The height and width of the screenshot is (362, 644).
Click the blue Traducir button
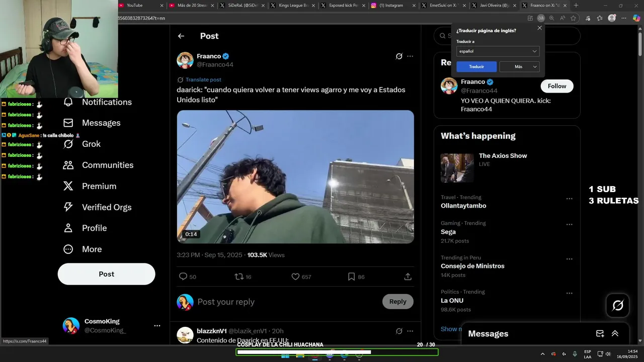(x=476, y=67)
